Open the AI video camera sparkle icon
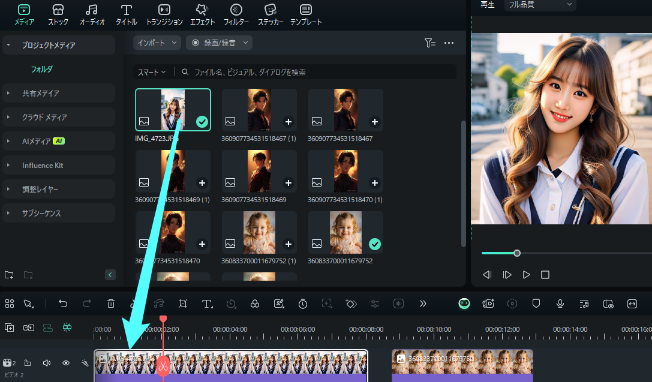The height and width of the screenshot is (382, 652). pos(488,304)
